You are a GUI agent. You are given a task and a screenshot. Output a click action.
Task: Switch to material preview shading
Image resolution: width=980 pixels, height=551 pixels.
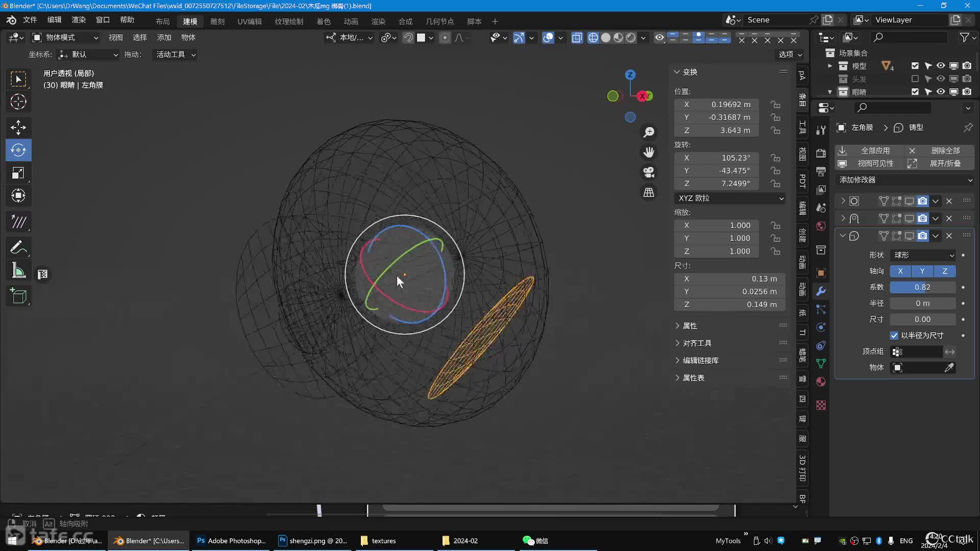click(618, 38)
